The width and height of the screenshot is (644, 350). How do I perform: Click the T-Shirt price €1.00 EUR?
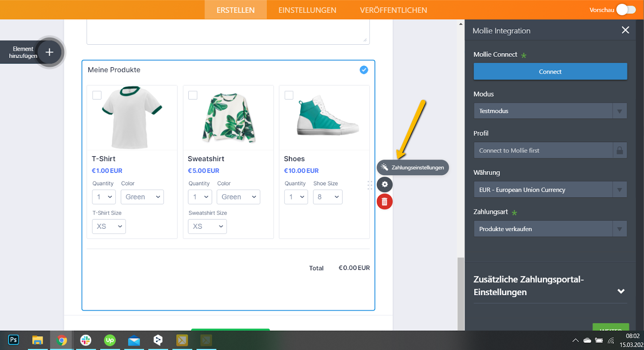click(107, 171)
